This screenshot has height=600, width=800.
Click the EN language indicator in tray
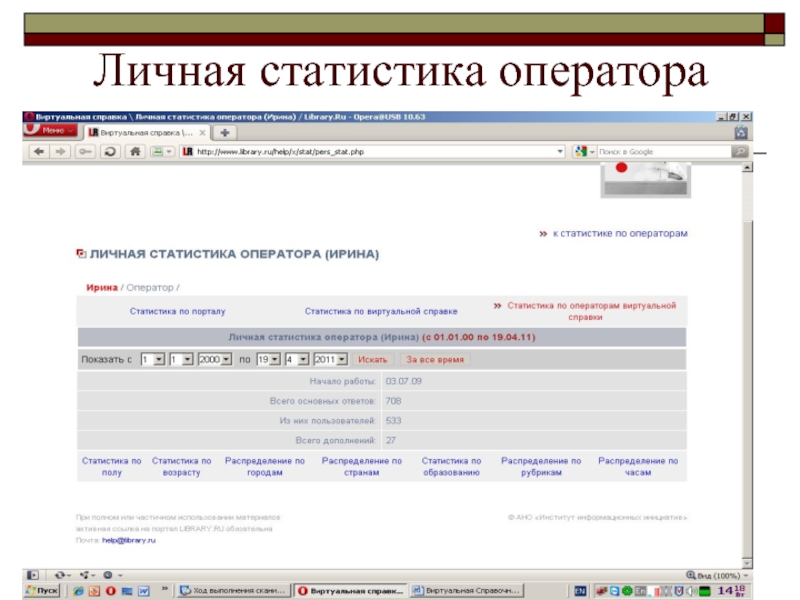point(580,591)
